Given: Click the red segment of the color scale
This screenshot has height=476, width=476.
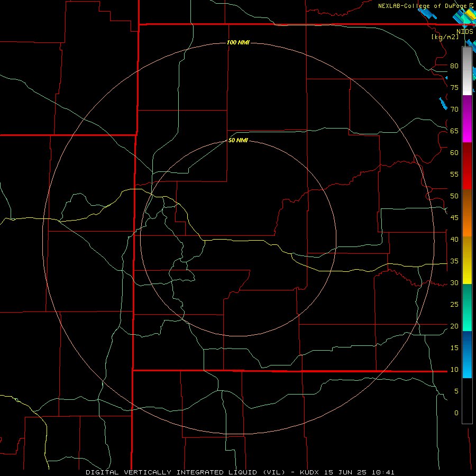Looking at the screenshot, I should tap(467, 166).
